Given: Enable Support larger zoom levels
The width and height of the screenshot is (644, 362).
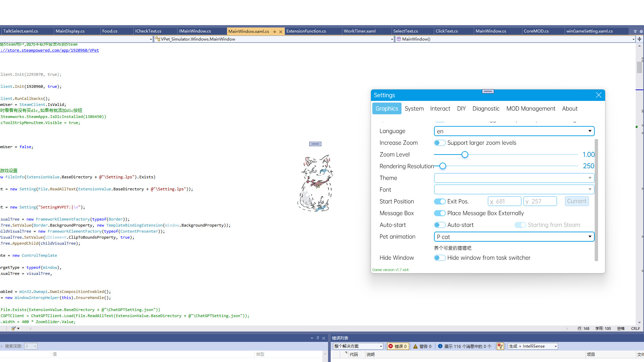Looking at the screenshot, I should pos(440,142).
